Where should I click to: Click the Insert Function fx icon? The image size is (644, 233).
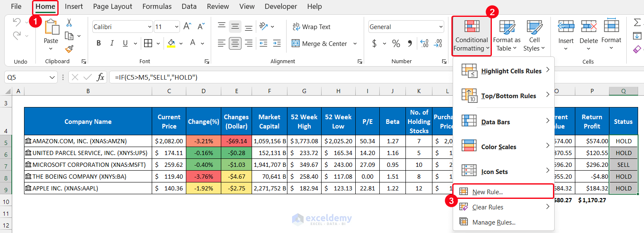[x=101, y=77]
